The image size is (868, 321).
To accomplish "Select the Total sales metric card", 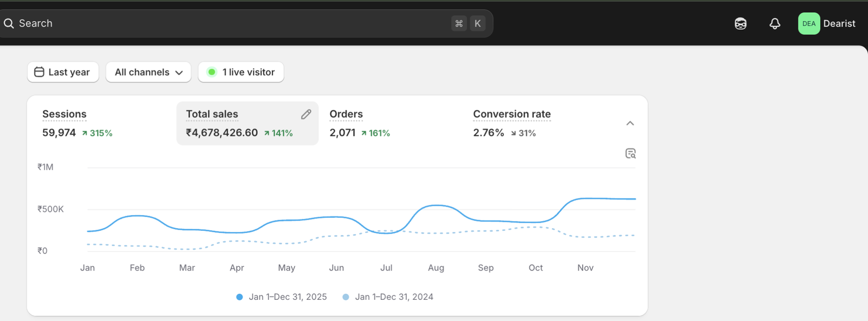I will 239,124.
